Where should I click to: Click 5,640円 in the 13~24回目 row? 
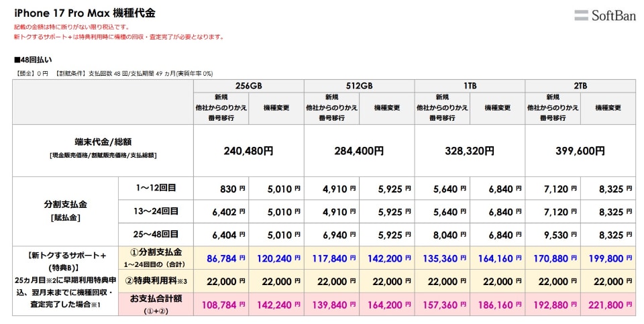pyautogui.click(x=442, y=212)
